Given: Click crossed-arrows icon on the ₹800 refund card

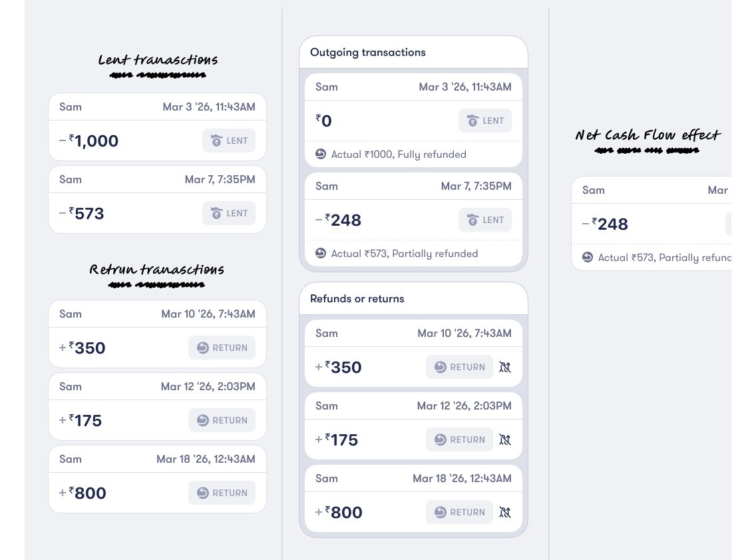Looking at the screenshot, I should (x=505, y=512).
